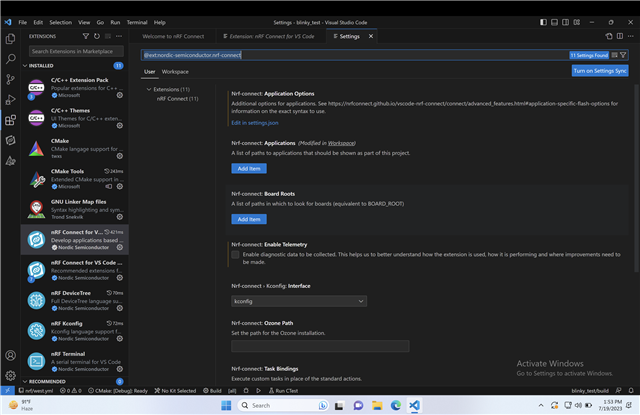This screenshot has width=640, height=415.
Task: Open the Manage gear in activity bar
Action: [11, 375]
